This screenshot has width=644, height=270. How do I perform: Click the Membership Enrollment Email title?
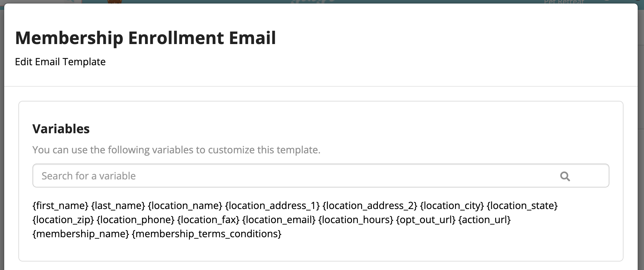tap(146, 38)
